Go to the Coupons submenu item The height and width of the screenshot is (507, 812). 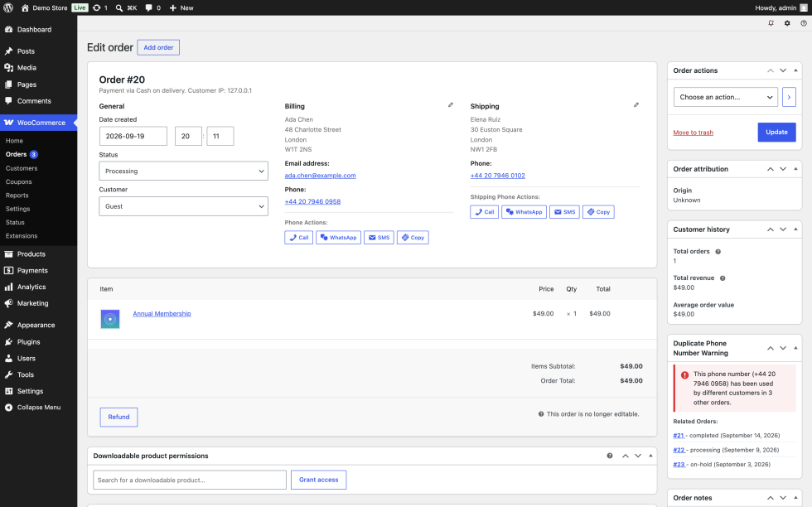point(18,181)
